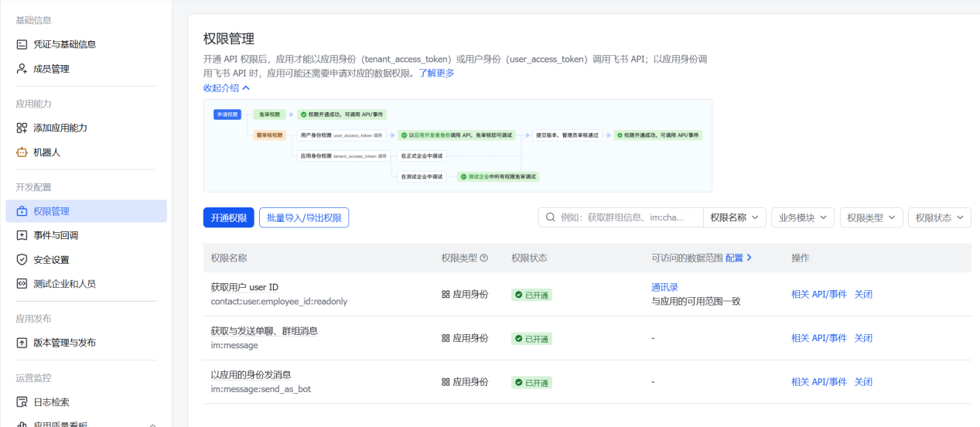Collapse the intro with 收起介绍
The height and width of the screenshot is (427, 980).
point(226,87)
